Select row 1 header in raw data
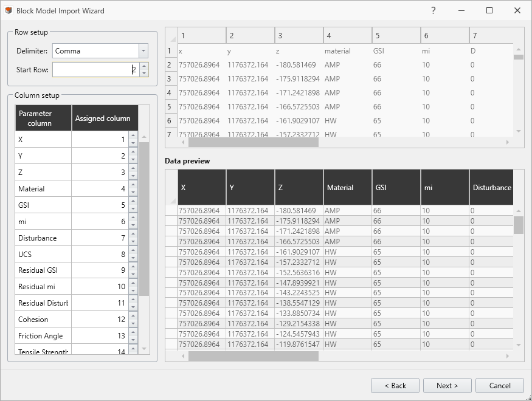Image resolution: width=532 pixels, height=401 pixels. (x=171, y=51)
